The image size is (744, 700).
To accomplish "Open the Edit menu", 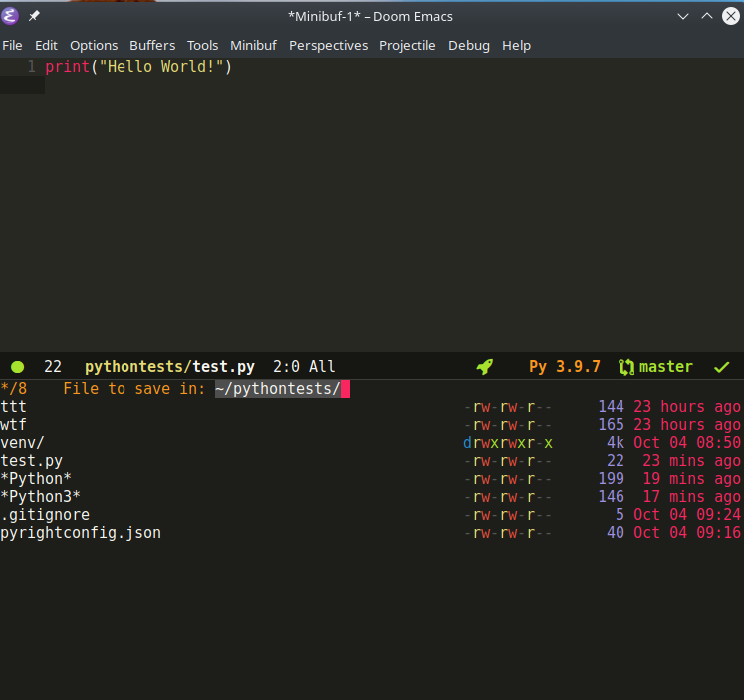I will pyautogui.click(x=46, y=46).
